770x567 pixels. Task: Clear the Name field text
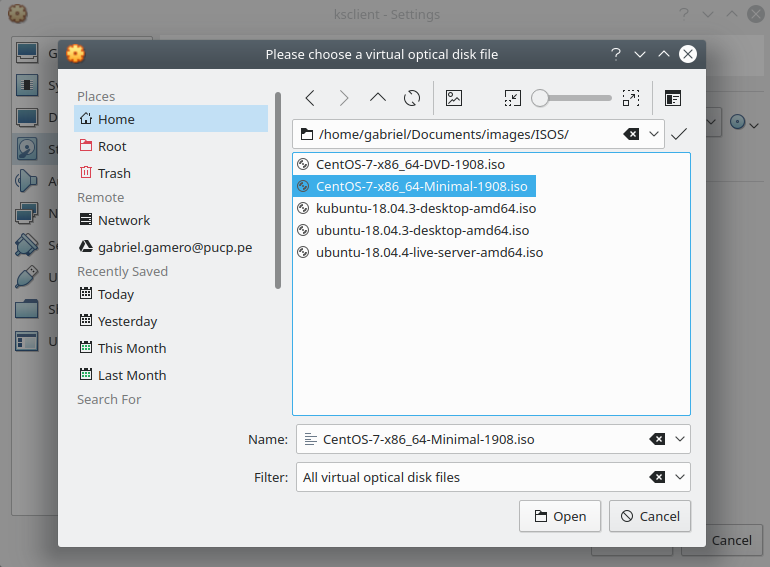point(657,439)
